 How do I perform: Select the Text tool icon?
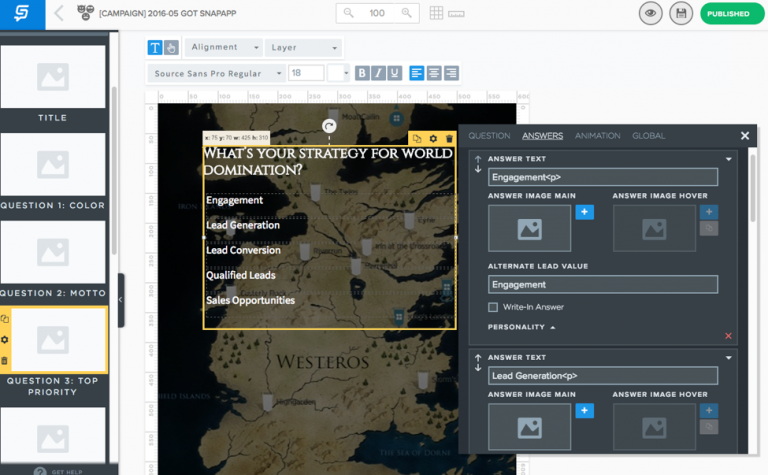pos(155,48)
